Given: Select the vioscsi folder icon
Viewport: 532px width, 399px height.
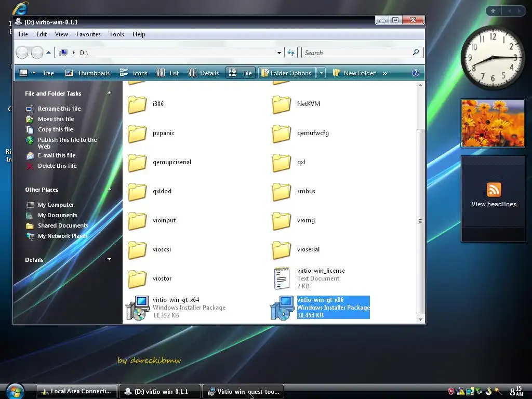Looking at the screenshot, I should click(x=137, y=250).
